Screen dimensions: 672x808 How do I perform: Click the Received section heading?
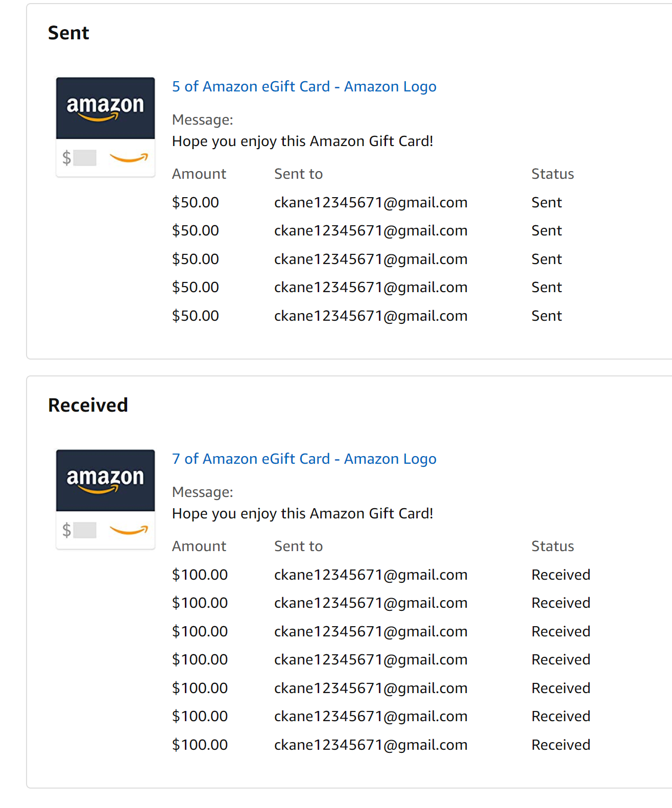click(88, 406)
